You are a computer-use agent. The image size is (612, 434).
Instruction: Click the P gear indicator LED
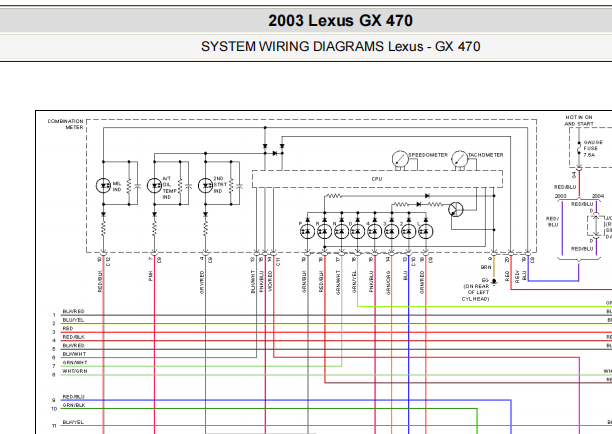click(307, 232)
